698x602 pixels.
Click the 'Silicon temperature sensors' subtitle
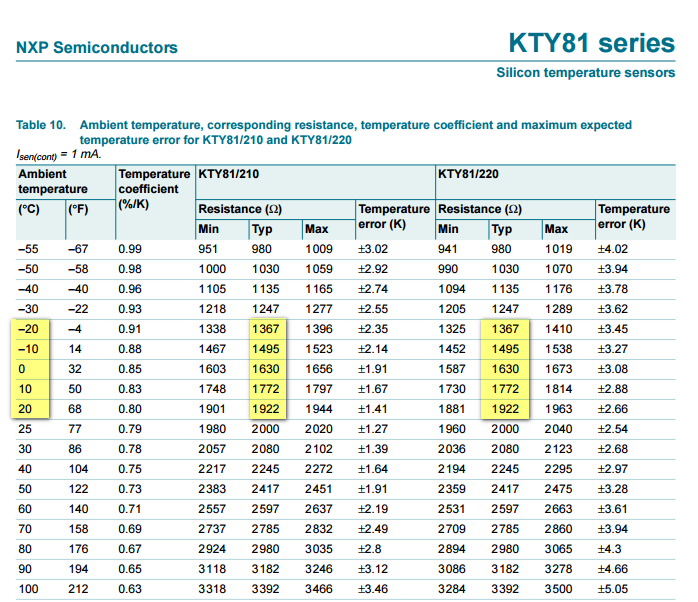(586, 73)
